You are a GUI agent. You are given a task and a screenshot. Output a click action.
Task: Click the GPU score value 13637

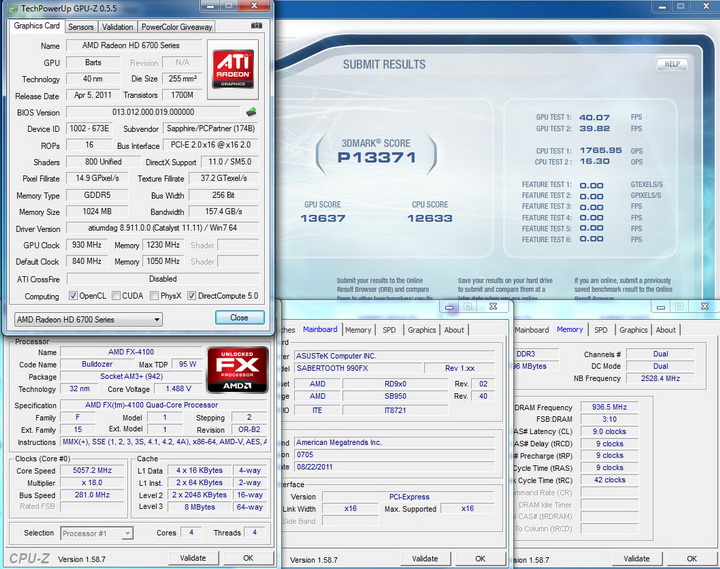323,218
